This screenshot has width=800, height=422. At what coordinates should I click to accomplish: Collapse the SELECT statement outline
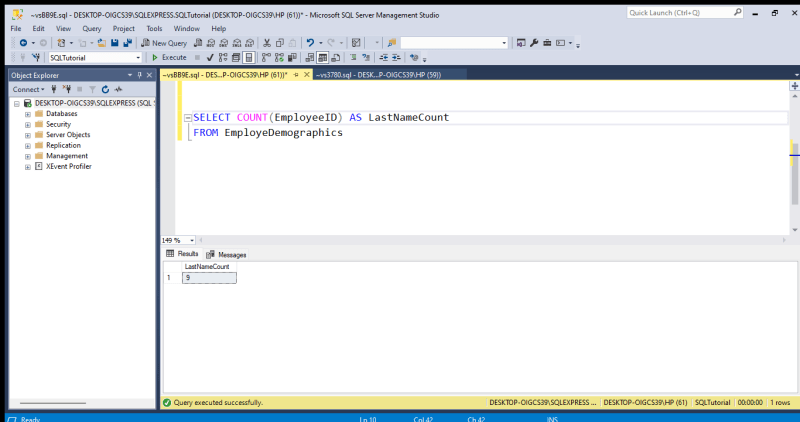pyautogui.click(x=188, y=118)
